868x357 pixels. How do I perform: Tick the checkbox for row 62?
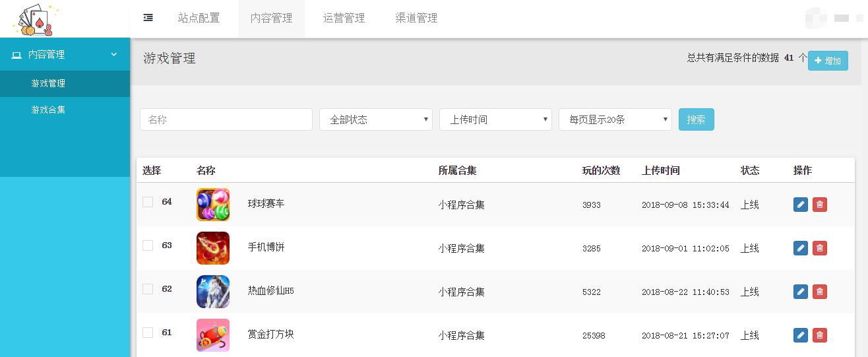point(148,289)
